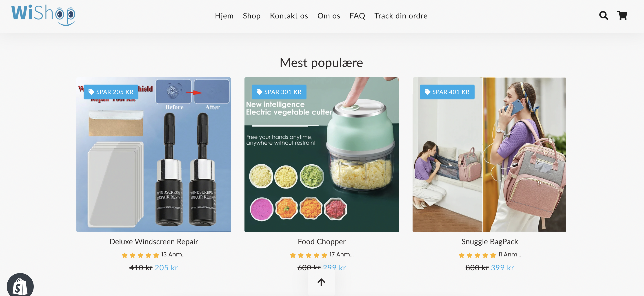The height and width of the screenshot is (296, 644).
Task: Click the SPAR 205 KR discount tag
Action: click(111, 92)
